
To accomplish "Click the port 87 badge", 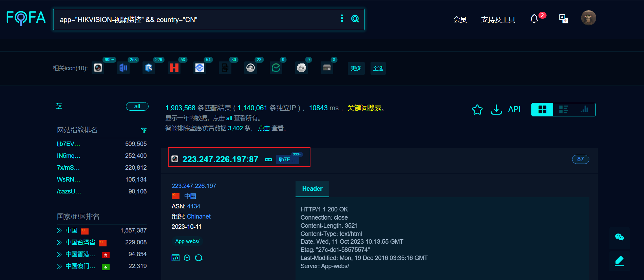I will (x=581, y=159).
